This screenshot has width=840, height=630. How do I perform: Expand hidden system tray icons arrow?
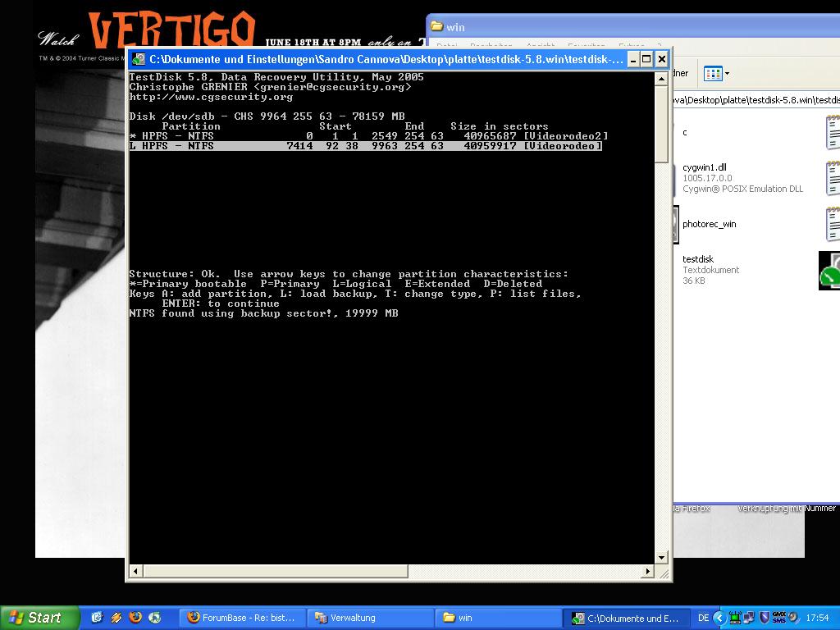tap(719, 619)
